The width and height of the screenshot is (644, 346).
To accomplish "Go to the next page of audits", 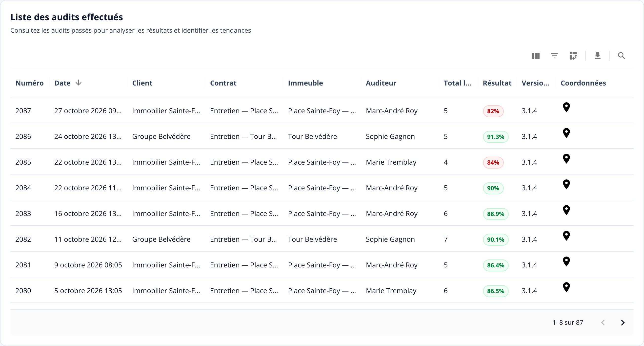I will pos(623,323).
